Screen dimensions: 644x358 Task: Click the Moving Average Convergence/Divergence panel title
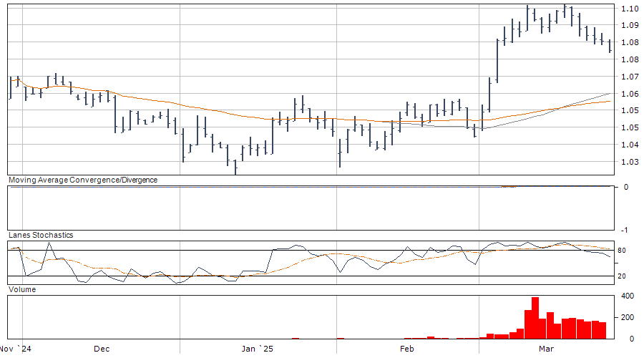pos(82,180)
